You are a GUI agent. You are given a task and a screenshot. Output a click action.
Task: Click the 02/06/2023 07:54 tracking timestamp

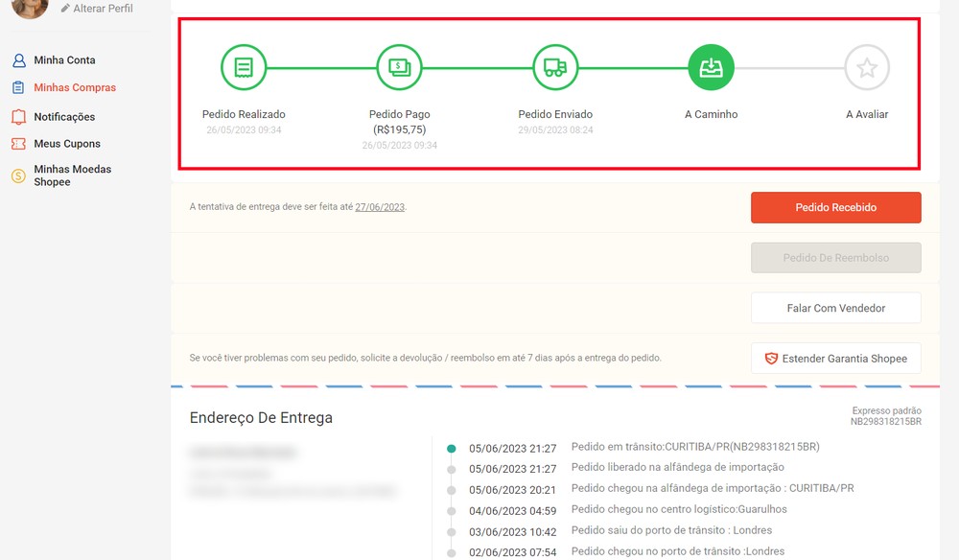pyautogui.click(x=512, y=552)
